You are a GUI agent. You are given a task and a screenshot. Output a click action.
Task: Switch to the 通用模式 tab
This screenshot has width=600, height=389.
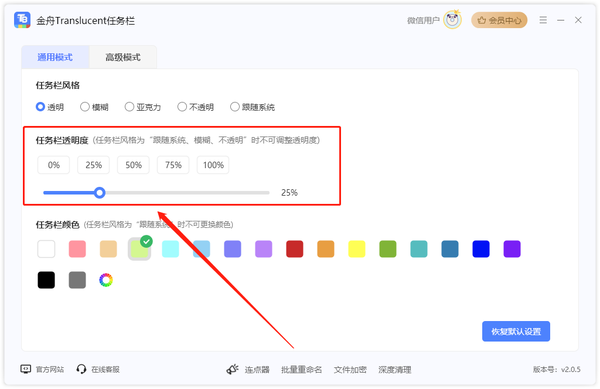click(x=55, y=57)
